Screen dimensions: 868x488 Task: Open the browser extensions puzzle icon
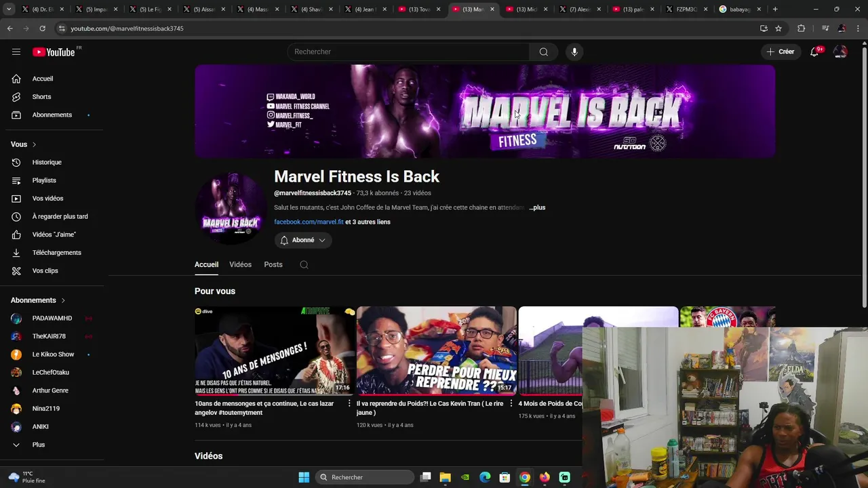tap(801, 28)
